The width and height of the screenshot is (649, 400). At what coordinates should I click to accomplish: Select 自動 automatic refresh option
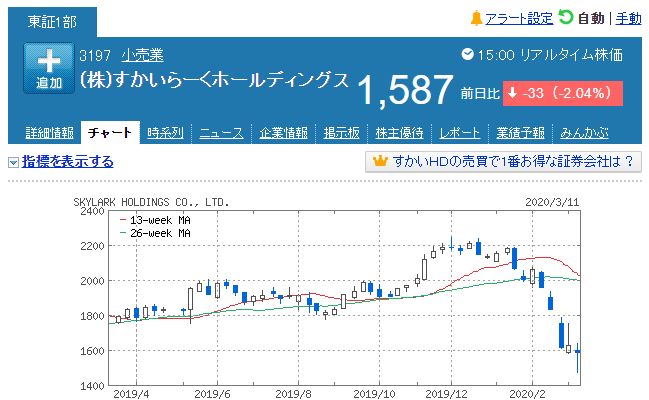click(x=591, y=18)
